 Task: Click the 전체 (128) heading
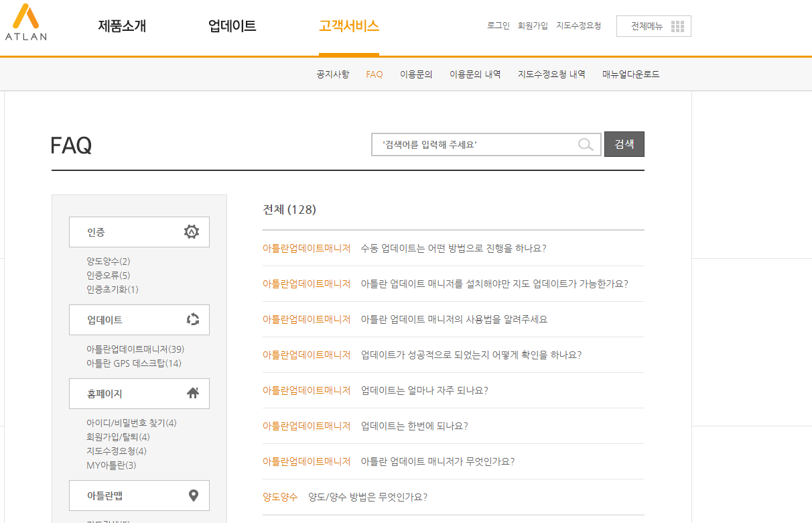coord(289,209)
